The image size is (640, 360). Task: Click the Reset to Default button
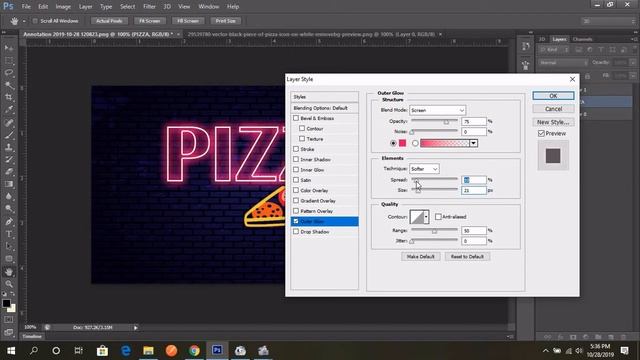click(467, 256)
